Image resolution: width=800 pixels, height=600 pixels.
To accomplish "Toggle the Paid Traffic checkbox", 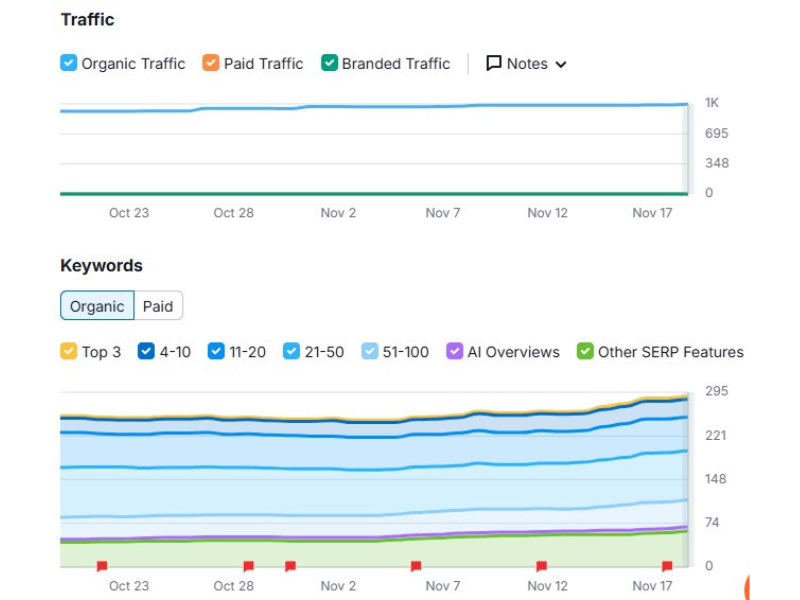I will [210, 63].
